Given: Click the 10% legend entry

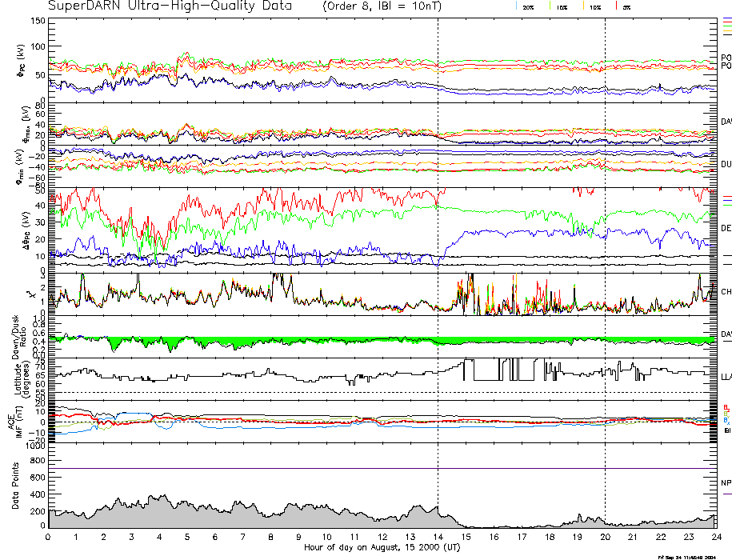Looking at the screenshot, I should (594, 7).
